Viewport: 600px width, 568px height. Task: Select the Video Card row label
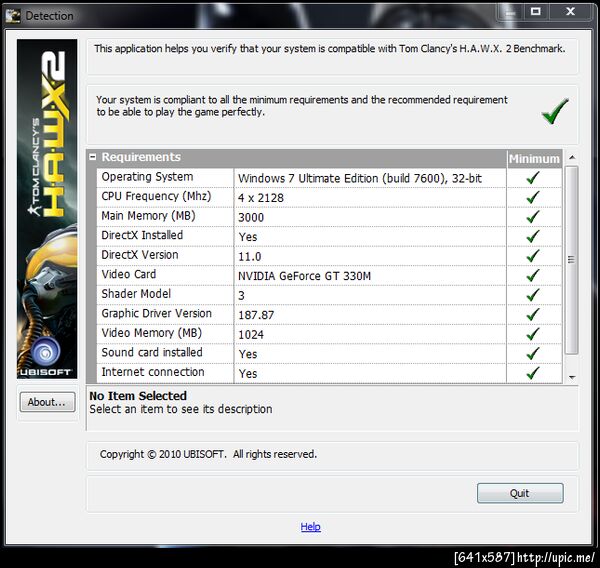129,274
